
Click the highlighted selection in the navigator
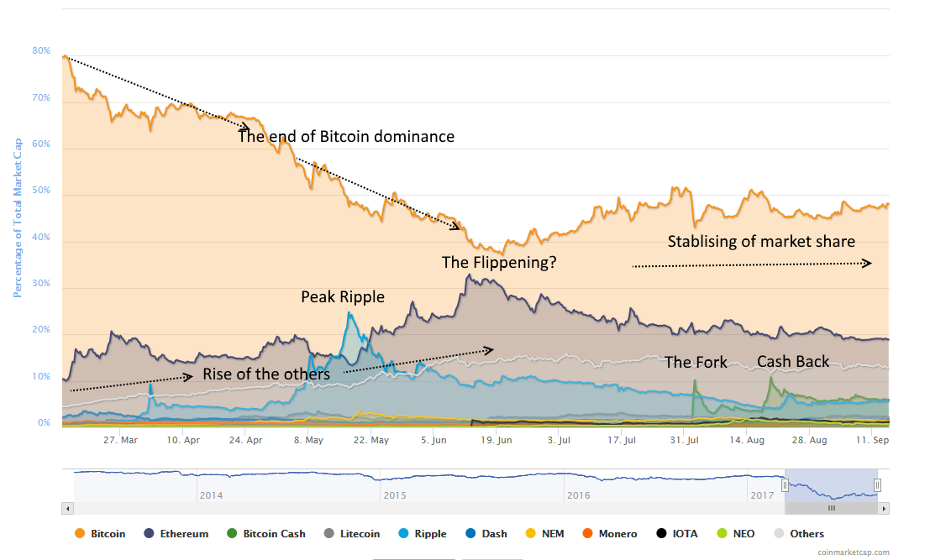click(x=832, y=483)
